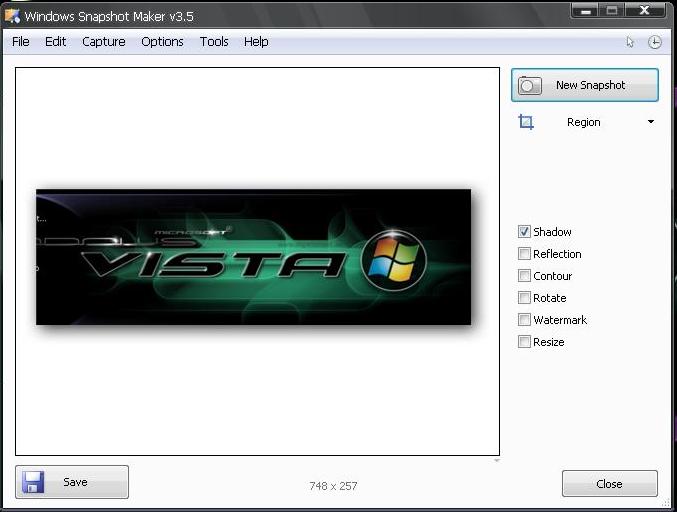Screen dimensions: 677x512
Task: Uncheck the Shadow checkbox
Action: click(524, 232)
